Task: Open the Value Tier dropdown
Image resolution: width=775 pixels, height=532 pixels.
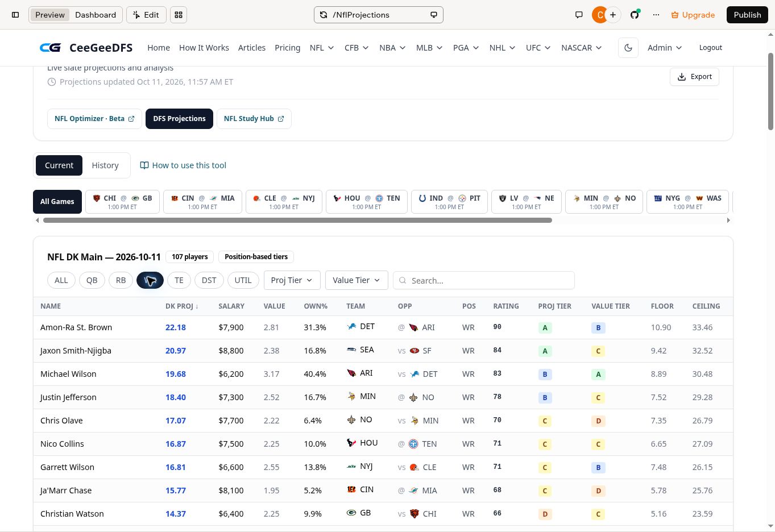Action: tap(357, 280)
